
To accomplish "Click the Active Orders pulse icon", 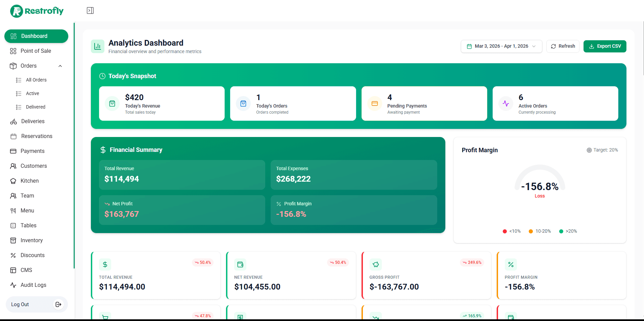I will click(506, 104).
